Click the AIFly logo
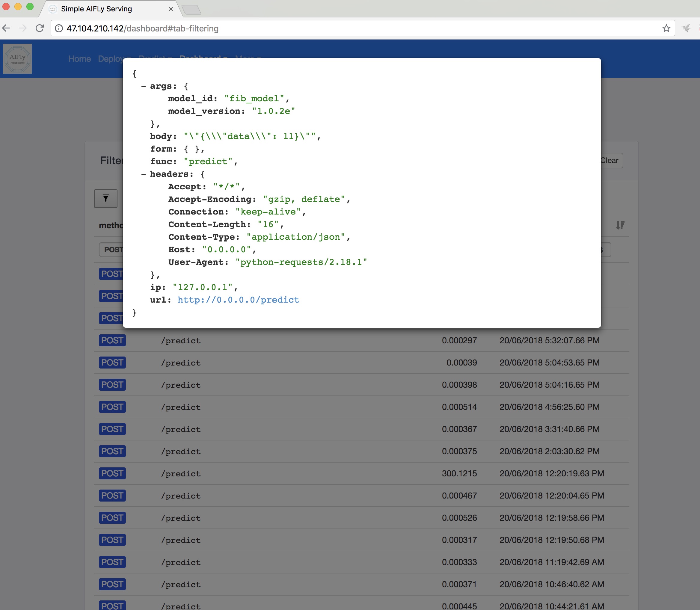 (x=17, y=58)
